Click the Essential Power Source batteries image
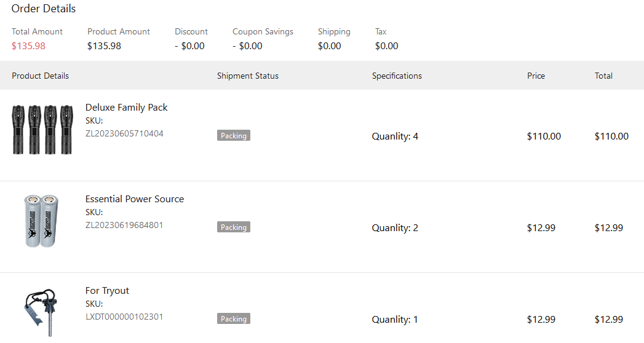Image resolution: width=644 pixels, height=343 pixels. point(41,221)
